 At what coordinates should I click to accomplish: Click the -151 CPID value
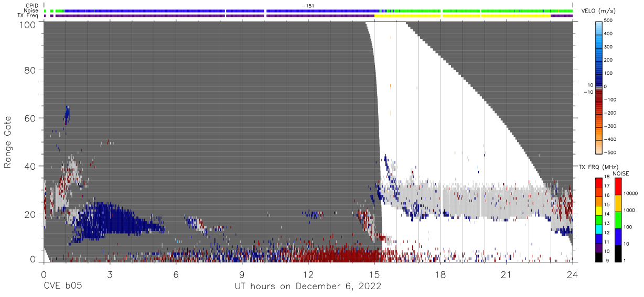click(308, 6)
